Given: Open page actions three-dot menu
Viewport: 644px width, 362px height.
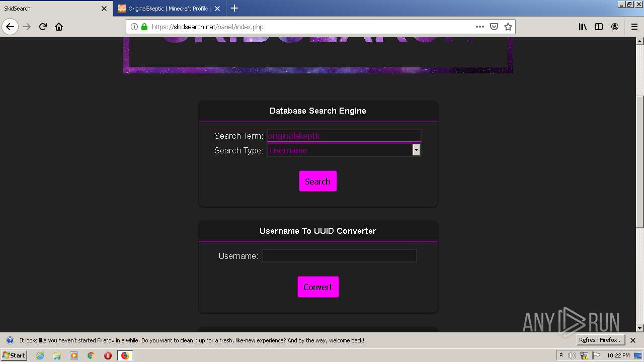Looking at the screenshot, I should click(480, 27).
